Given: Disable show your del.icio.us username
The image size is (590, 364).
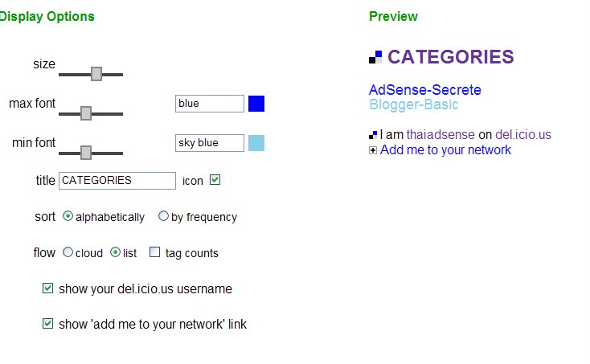Looking at the screenshot, I should pyautogui.click(x=47, y=288).
